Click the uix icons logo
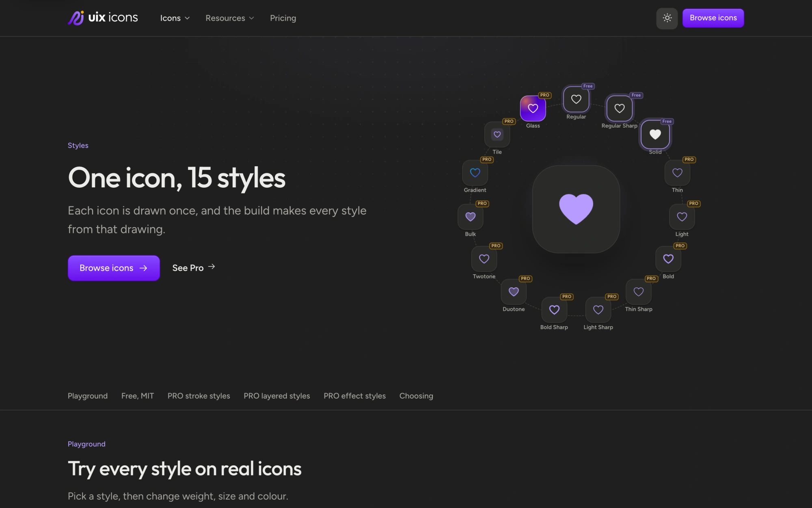This screenshot has height=508, width=812. click(x=103, y=17)
